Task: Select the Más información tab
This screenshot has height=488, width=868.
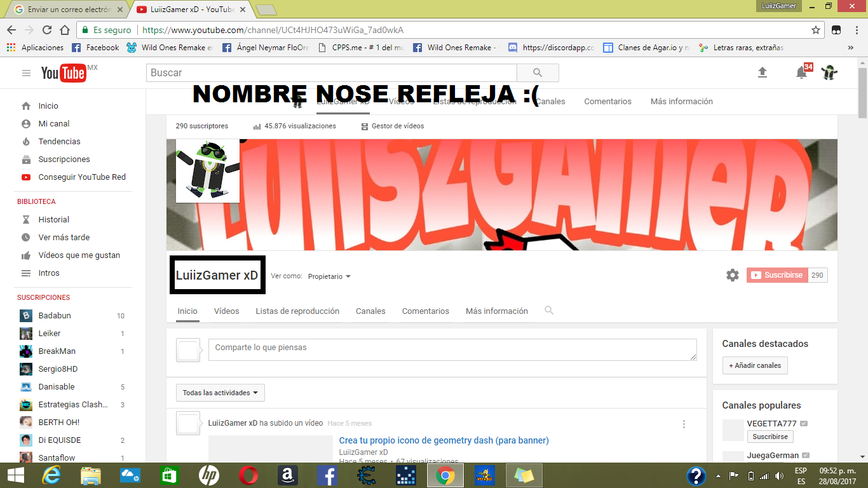Action: [x=497, y=311]
